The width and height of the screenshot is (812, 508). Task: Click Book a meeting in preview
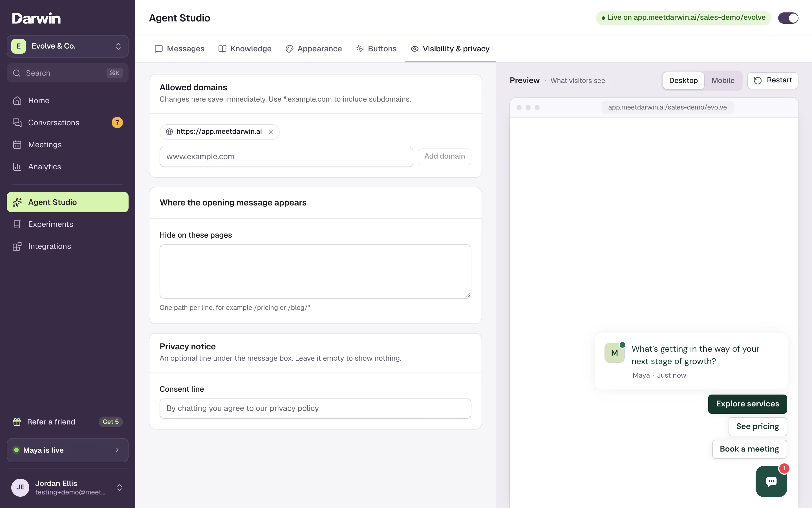pos(749,449)
